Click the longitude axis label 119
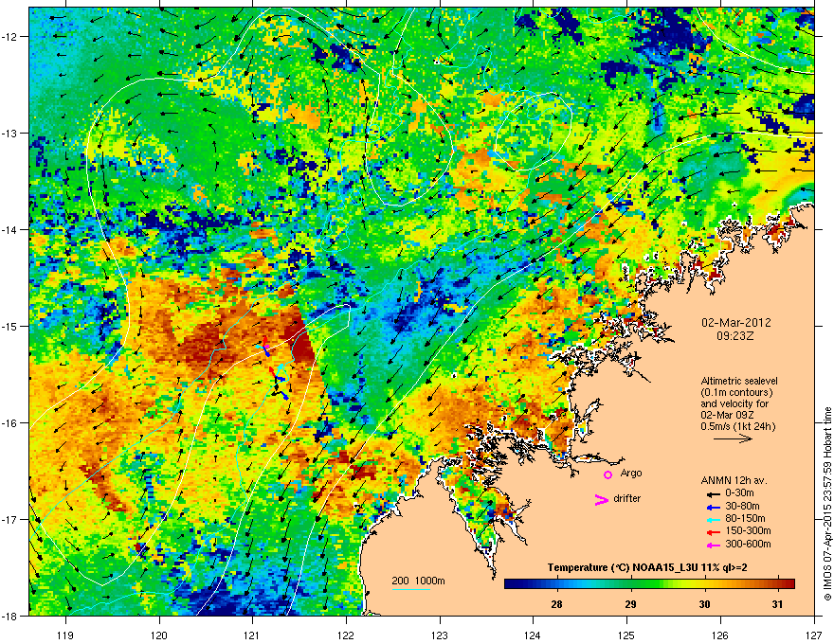The width and height of the screenshot is (834, 644). pyautogui.click(x=65, y=635)
